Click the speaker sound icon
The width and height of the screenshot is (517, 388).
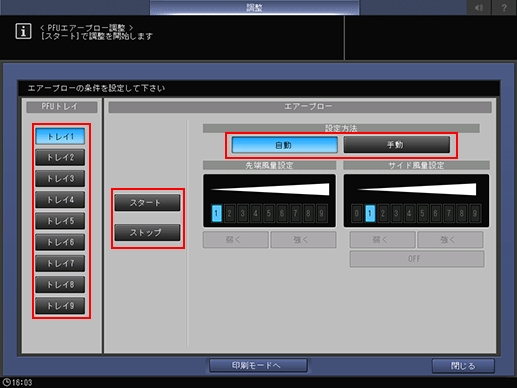(x=479, y=7)
